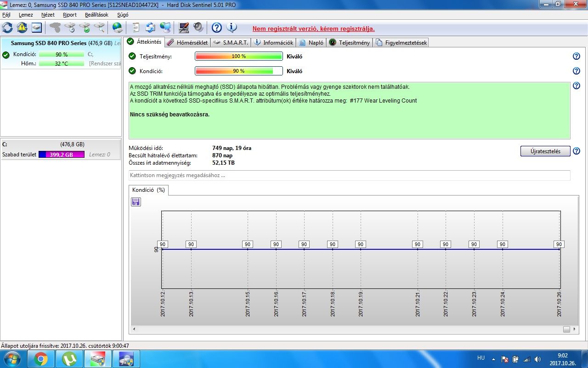This screenshot has height=368, width=588.
Task: Click help icon beside green status text box
Action: 577,86
